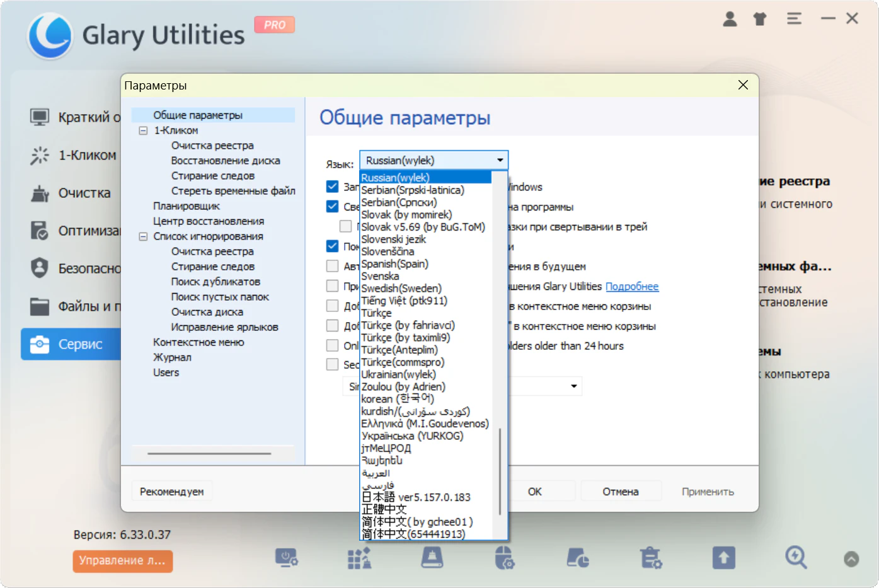Viewport: 879px width, 588px height.
Task: Select Контекстное меню tree item
Action: click(198, 342)
